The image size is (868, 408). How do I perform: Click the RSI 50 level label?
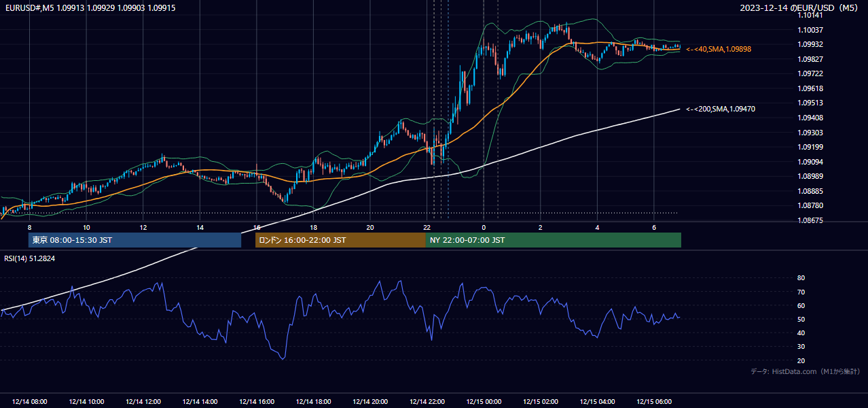tap(801, 319)
